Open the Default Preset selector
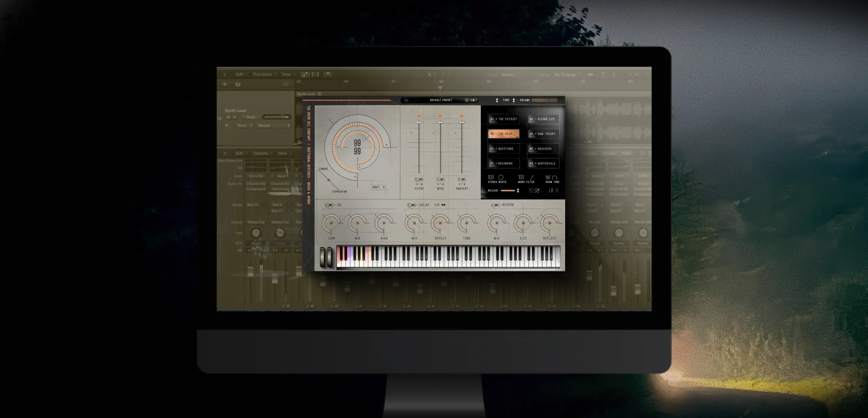 point(441,100)
